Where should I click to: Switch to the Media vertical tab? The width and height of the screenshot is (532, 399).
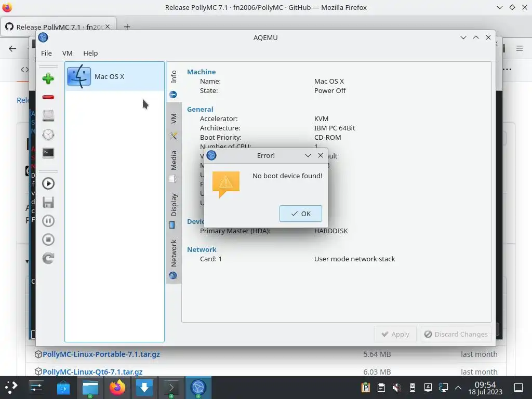tap(174, 166)
